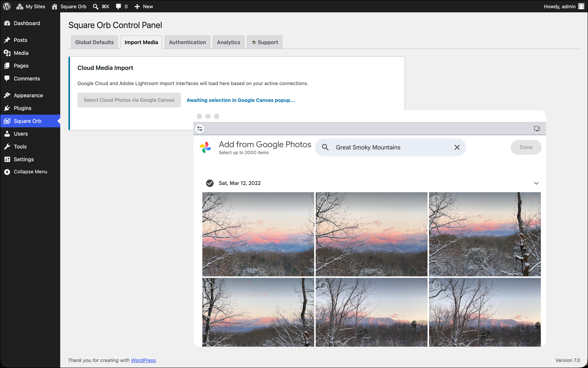The image size is (588, 368).
Task: Select first photo in top row
Action: coord(210,200)
